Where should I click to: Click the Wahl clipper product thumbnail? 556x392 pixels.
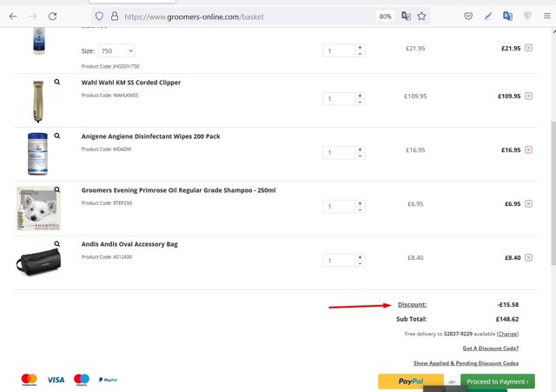38,102
